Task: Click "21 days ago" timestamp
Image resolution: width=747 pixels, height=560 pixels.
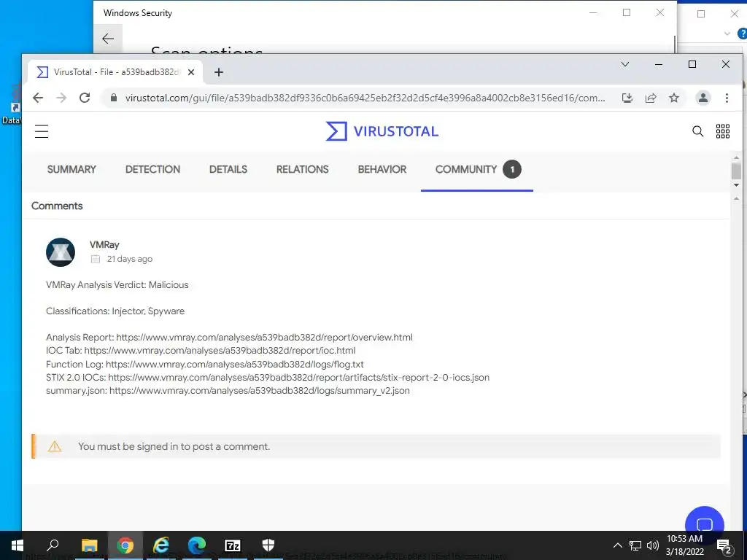Action: click(130, 259)
